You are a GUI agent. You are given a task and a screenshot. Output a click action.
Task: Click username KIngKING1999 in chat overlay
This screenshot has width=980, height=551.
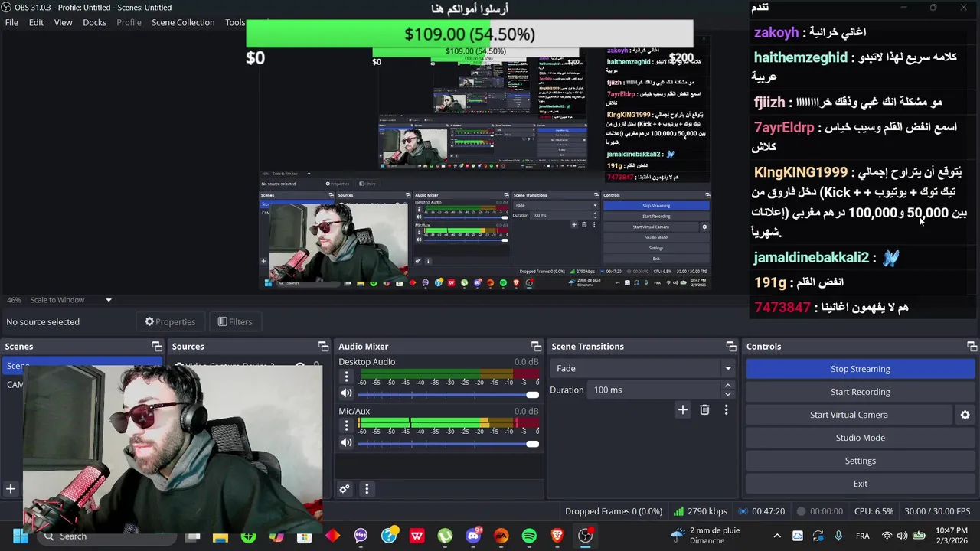coord(801,172)
